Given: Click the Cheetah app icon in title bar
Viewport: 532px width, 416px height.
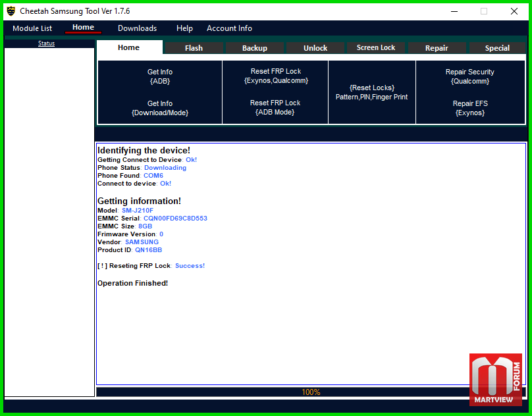Looking at the screenshot, I should coord(11,11).
